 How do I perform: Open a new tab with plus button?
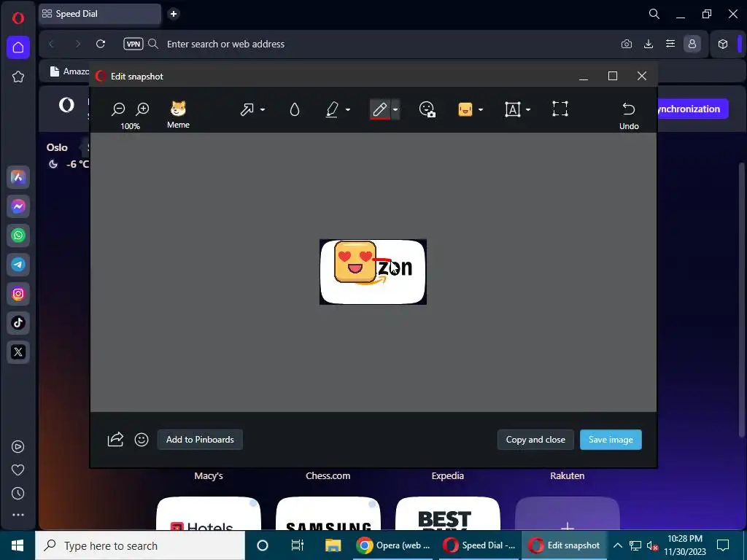[x=174, y=14]
